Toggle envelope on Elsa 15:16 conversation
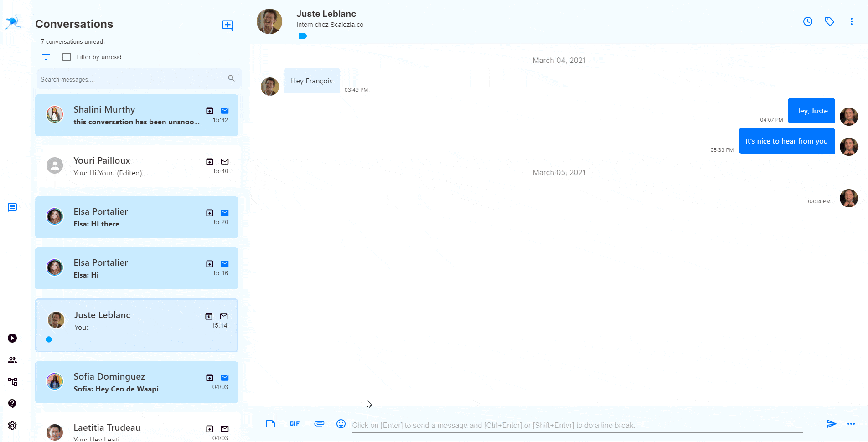This screenshot has height=442, width=868. pyautogui.click(x=225, y=264)
